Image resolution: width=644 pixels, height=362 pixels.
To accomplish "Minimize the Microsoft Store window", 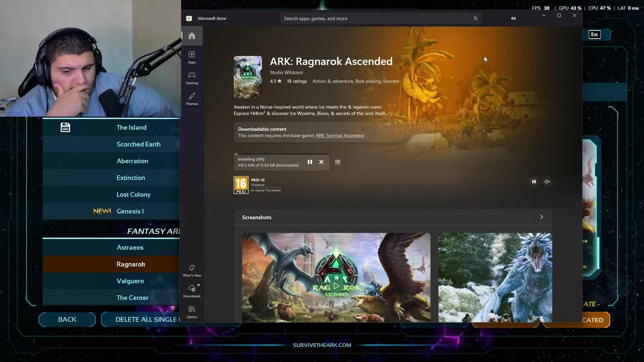I will pos(543,16).
